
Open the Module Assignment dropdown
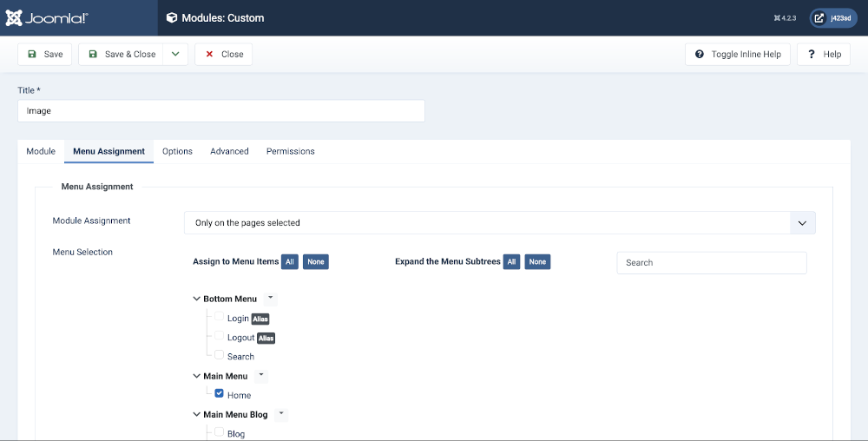[500, 222]
